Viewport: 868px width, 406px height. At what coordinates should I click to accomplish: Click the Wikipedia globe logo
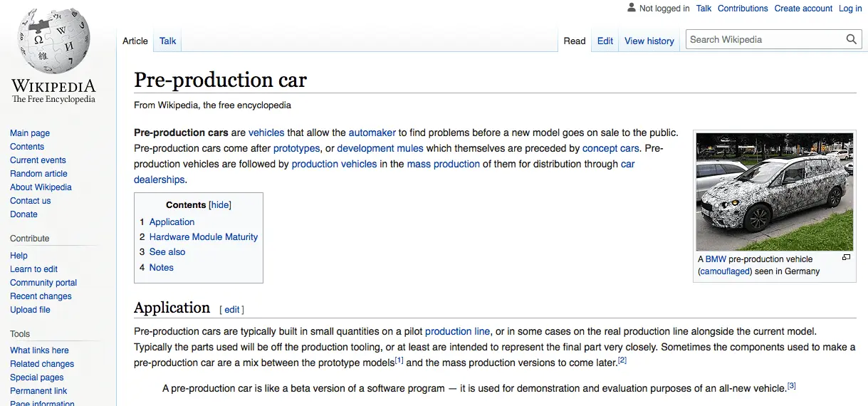pyautogui.click(x=54, y=41)
